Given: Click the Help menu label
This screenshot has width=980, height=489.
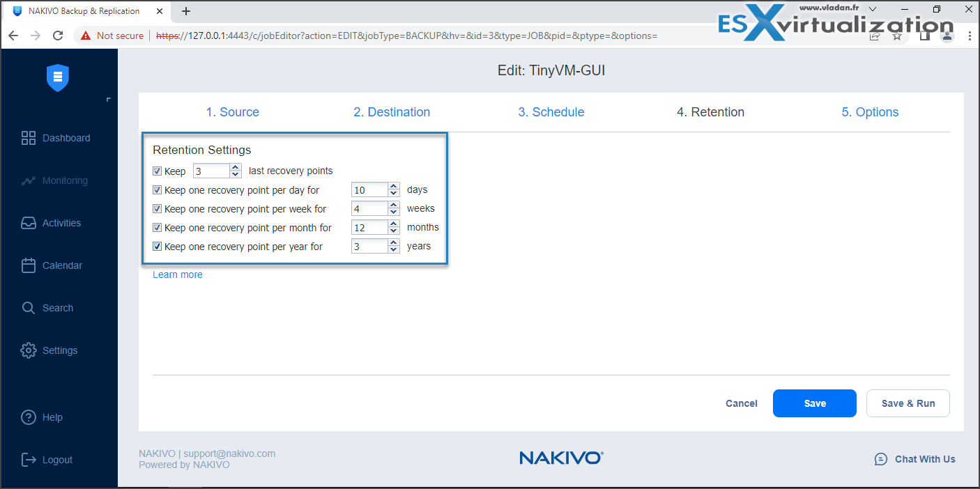Looking at the screenshot, I should point(52,417).
